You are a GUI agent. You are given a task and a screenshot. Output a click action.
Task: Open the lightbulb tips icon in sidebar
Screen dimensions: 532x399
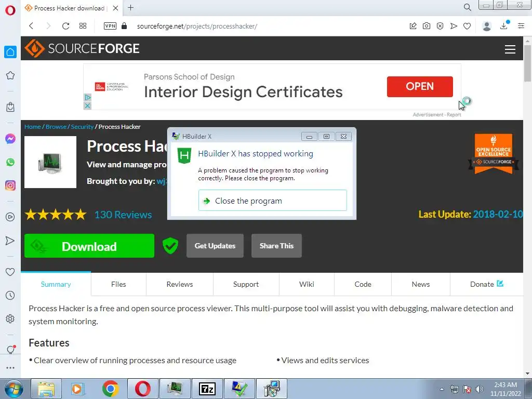[x=11, y=350]
